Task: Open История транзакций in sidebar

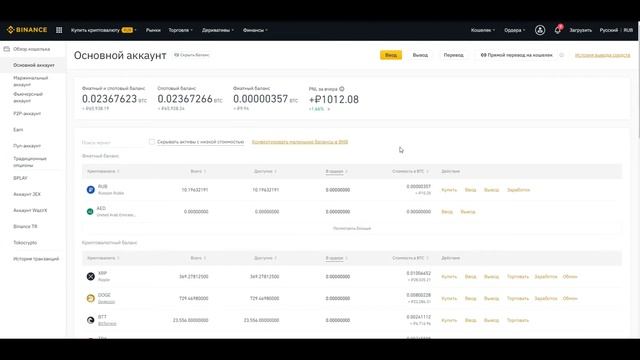Action: tap(36, 259)
